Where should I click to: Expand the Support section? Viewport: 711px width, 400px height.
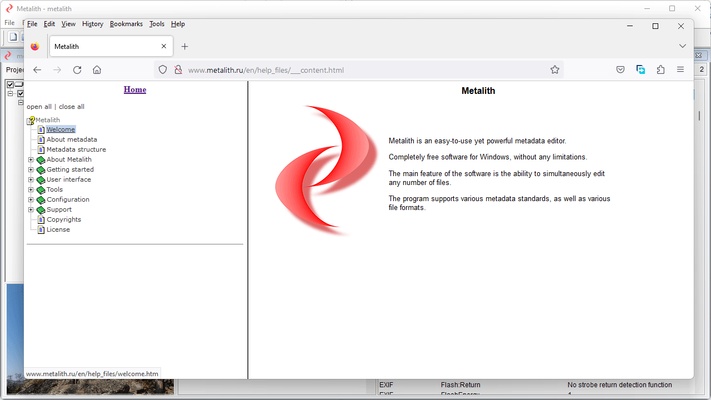click(x=31, y=210)
